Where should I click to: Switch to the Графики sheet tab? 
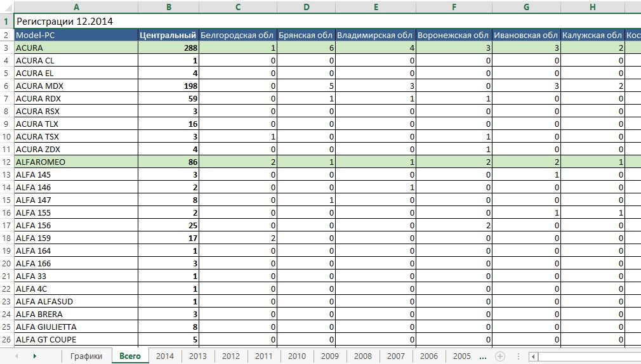pos(86,356)
